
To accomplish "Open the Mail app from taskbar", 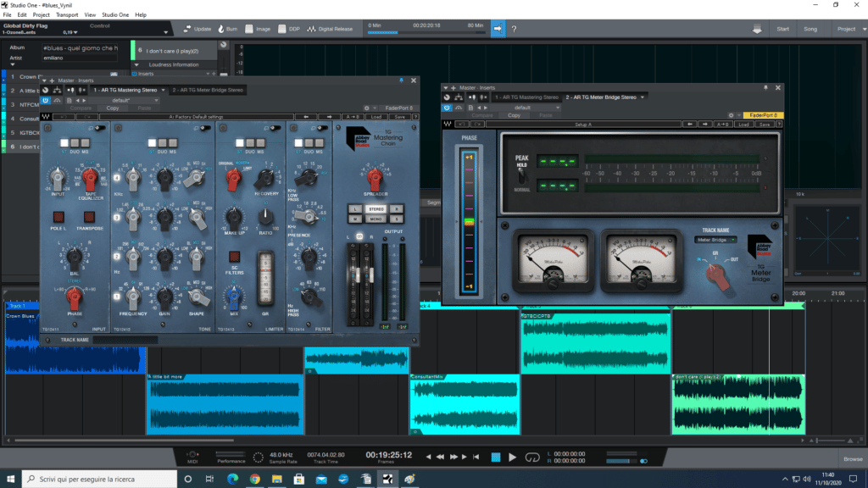I will click(321, 479).
